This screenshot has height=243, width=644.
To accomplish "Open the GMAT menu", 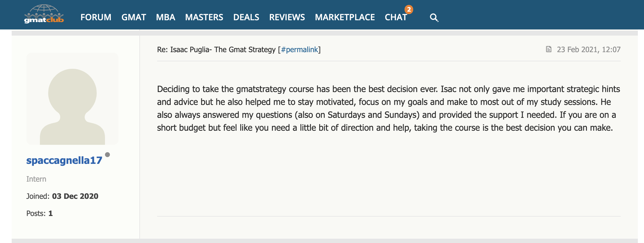I will (134, 17).
